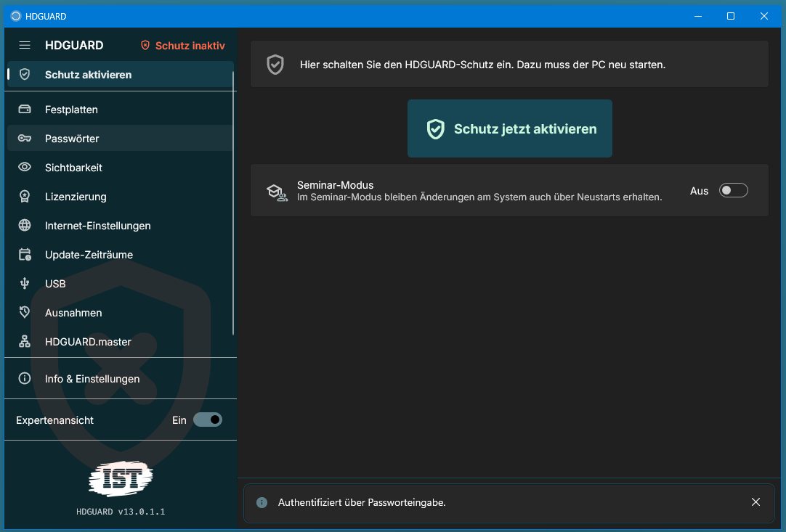Click the info icon in the authentication notification
This screenshot has width=786, height=532.
(x=262, y=502)
